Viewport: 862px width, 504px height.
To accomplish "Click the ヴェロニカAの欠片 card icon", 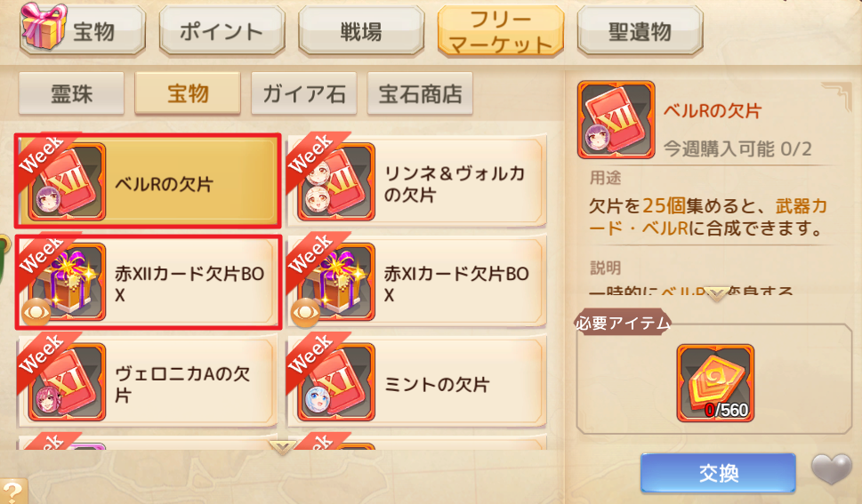I will (x=67, y=382).
